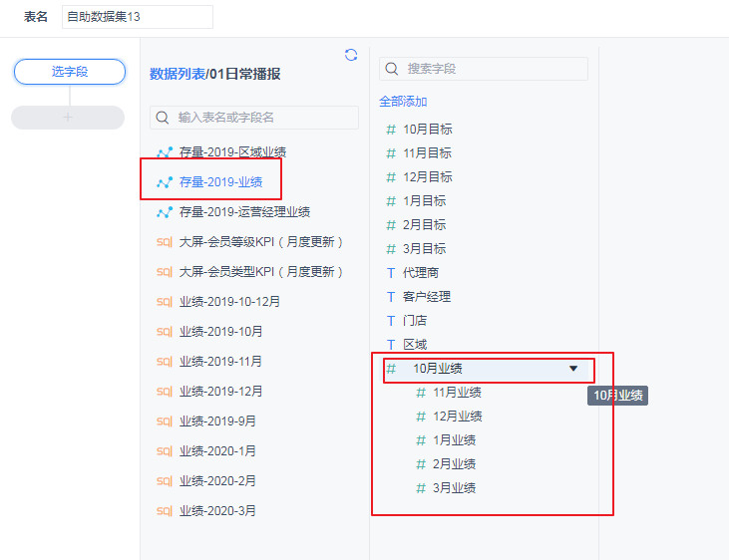Click the # icon beside 10月目标

391,130
